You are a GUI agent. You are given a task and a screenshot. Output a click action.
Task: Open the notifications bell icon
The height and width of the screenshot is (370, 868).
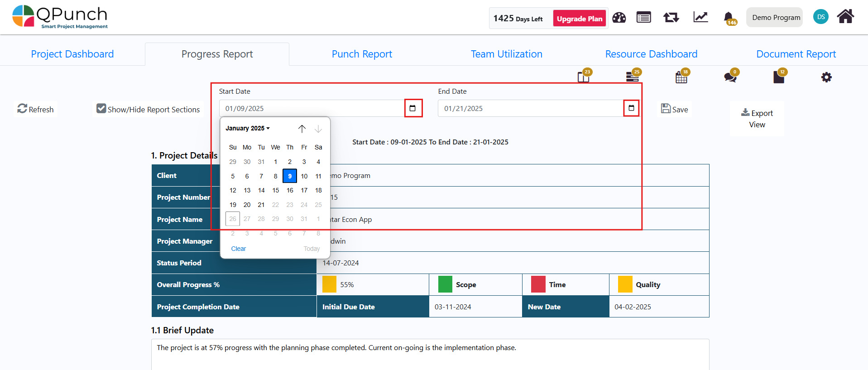click(729, 18)
